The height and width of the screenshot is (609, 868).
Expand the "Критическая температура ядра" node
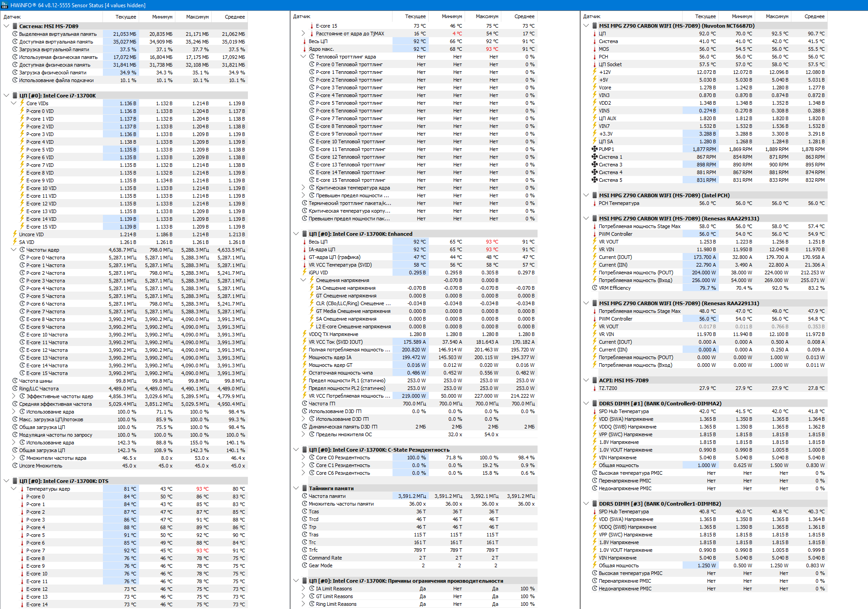(303, 188)
